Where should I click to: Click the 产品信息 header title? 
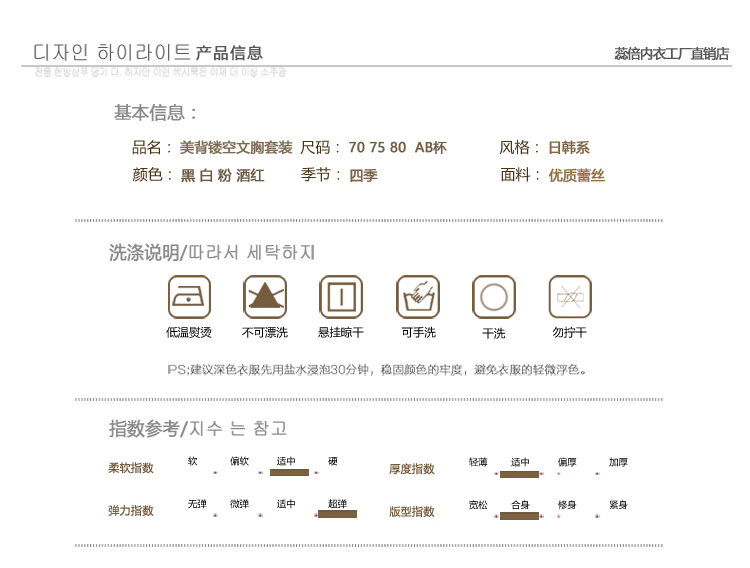tap(229, 53)
